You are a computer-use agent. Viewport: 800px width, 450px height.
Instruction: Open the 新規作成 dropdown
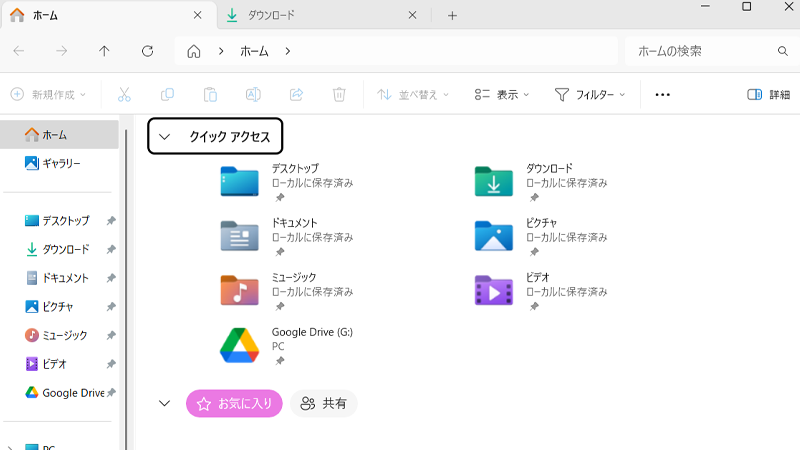point(48,94)
